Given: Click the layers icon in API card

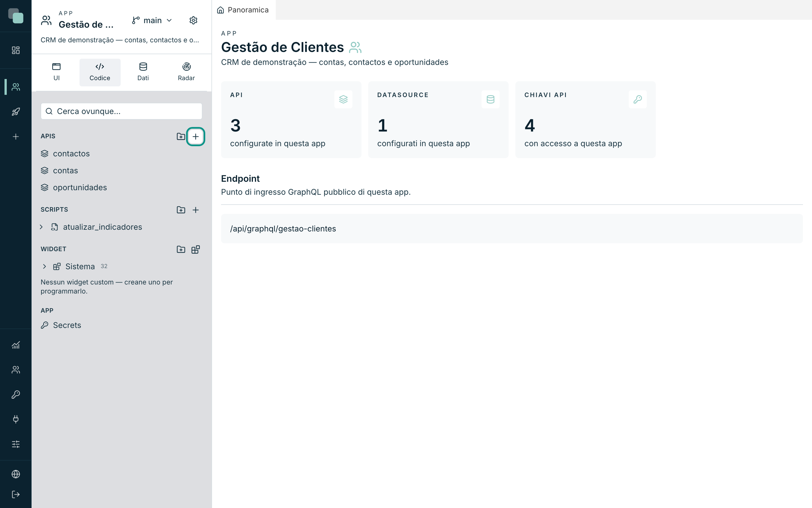Looking at the screenshot, I should click(x=343, y=99).
